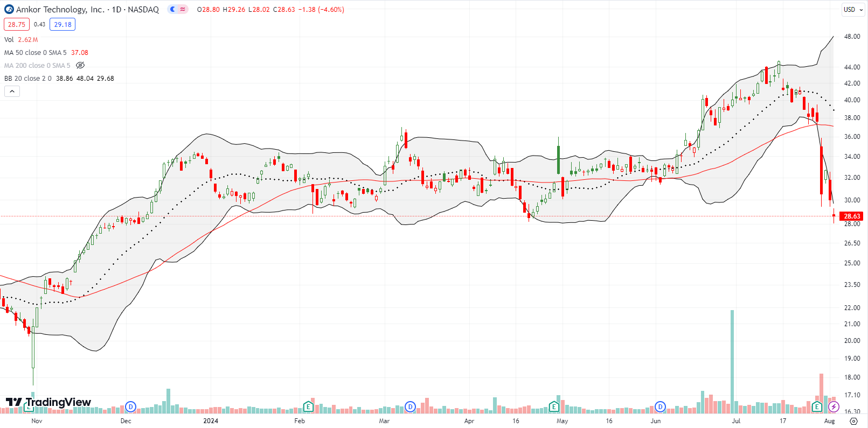
Task: Click the Bollinger upper value 48.04
Action: pos(85,78)
